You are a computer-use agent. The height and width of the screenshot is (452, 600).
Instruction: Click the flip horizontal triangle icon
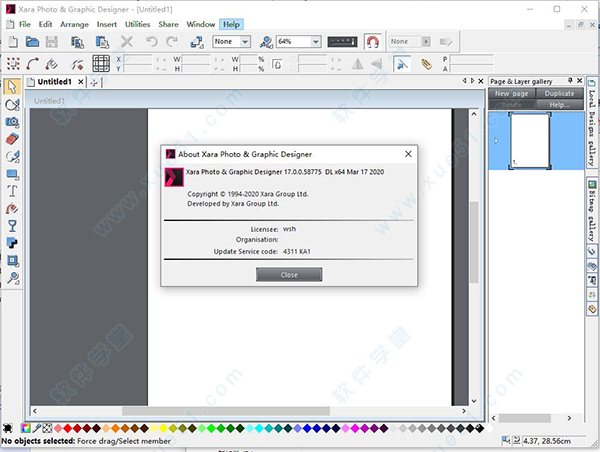[x=357, y=64]
